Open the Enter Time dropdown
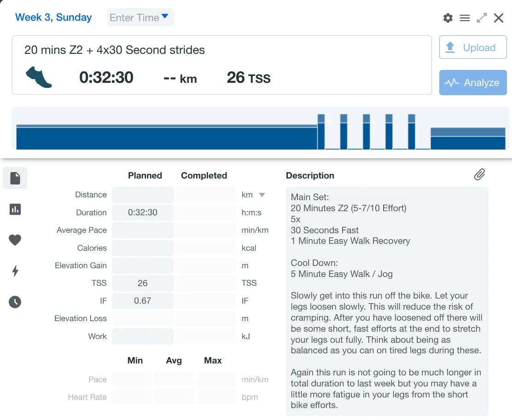The width and height of the screenshot is (512, 420). click(140, 18)
